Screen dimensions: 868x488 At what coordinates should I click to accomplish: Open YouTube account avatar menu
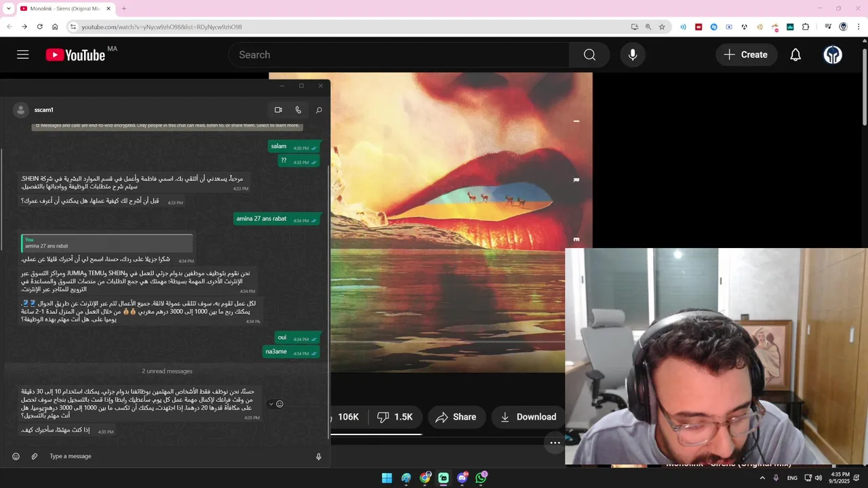833,55
